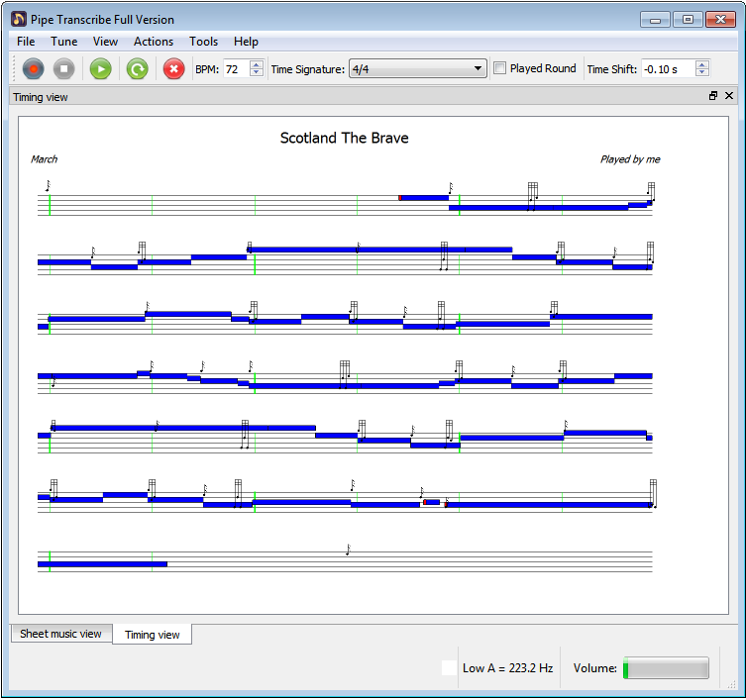Click the Scotland The Brave title

click(x=344, y=138)
